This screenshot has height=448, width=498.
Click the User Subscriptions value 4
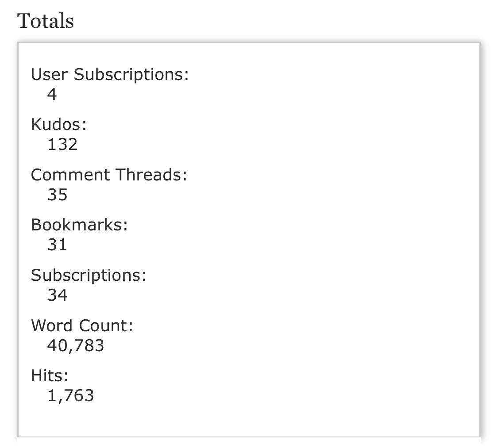pyautogui.click(x=52, y=94)
